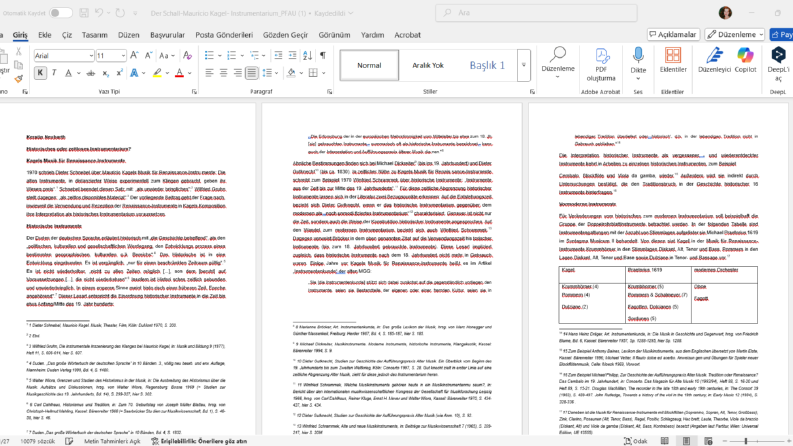Screen dimensions: 793x446
Task: Open the Yazı Tipi dialog launcher
Action: 194,92
